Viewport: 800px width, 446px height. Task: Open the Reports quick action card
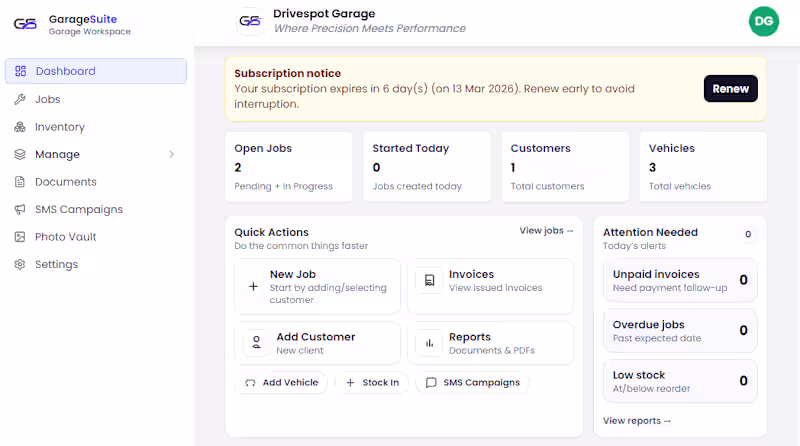pos(491,343)
